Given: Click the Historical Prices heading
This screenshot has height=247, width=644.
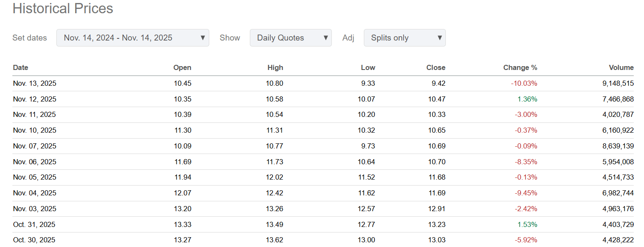Looking at the screenshot, I should 63,9.
